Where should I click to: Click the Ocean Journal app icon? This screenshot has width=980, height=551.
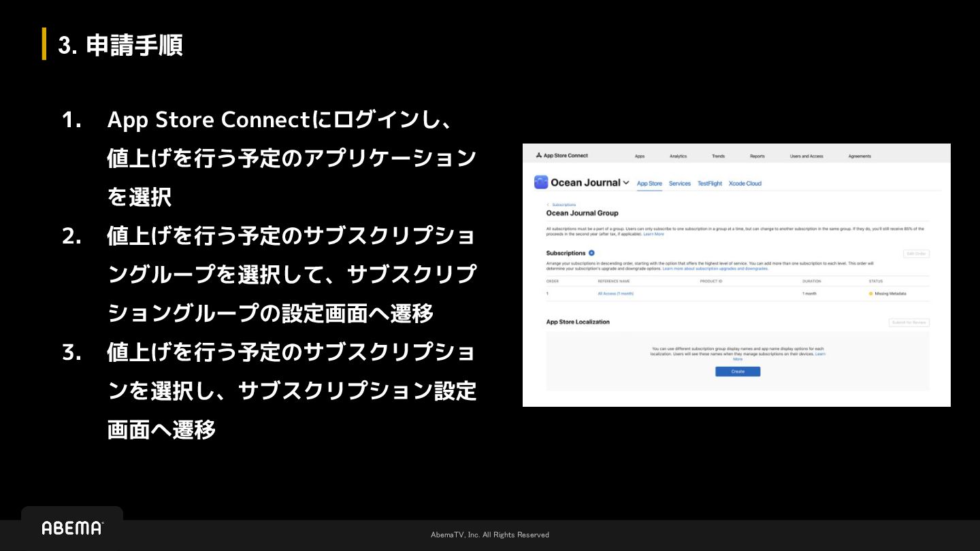[x=541, y=182]
